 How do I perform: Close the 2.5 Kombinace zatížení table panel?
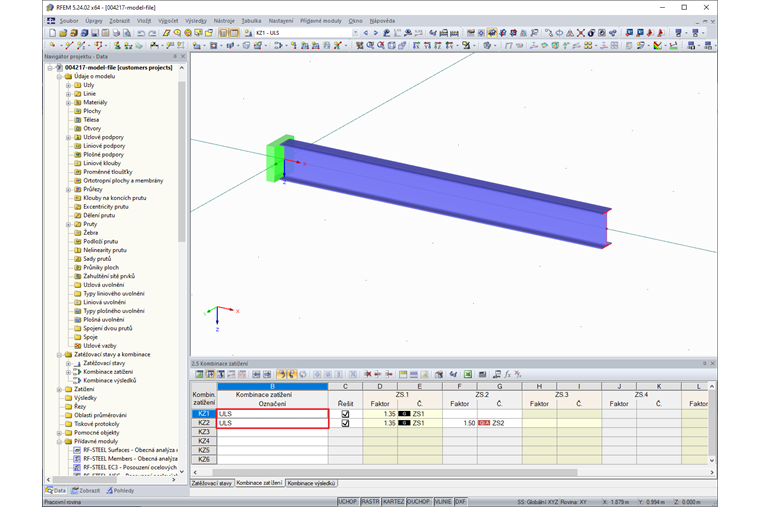[x=712, y=364]
